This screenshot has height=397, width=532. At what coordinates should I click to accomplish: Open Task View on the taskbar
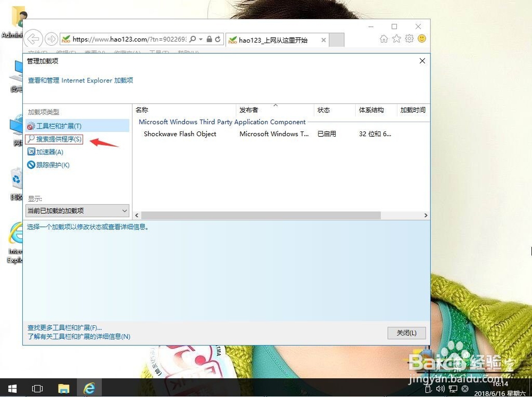pyautogui.click(x=37, y=388)
